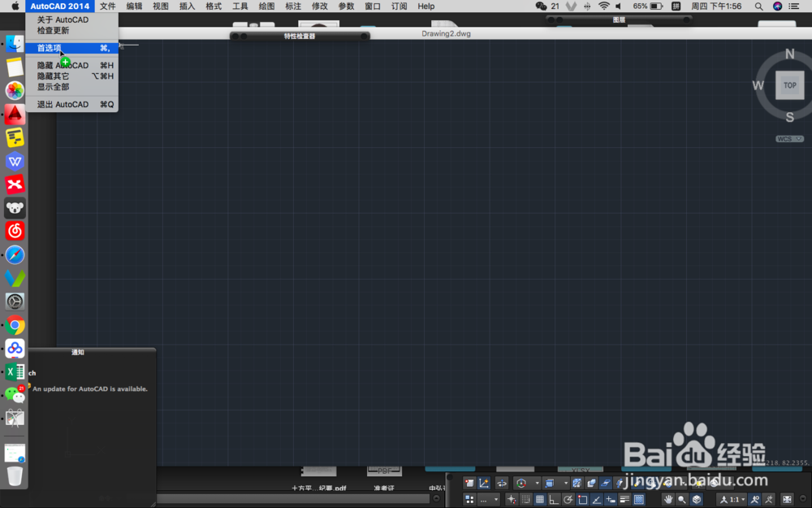Screen dimensions: 812x508
Task: Open the Trash in the Dock
Action: 15,475
